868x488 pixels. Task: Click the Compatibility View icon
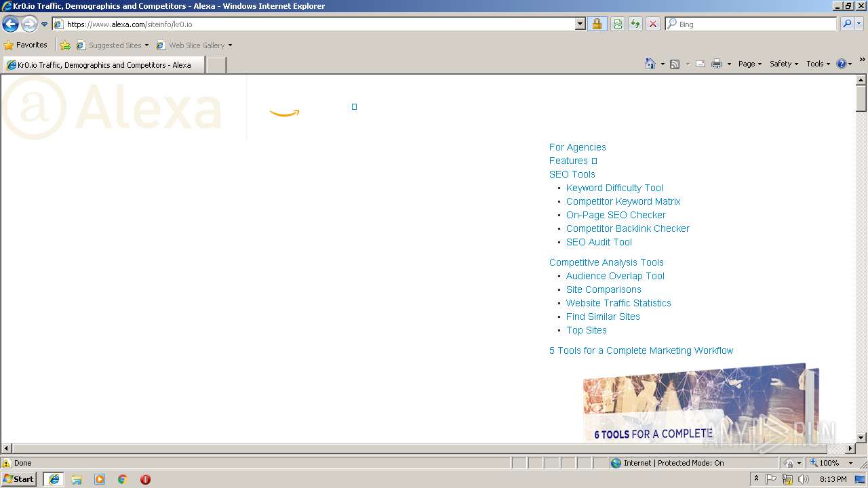click(618, 24)
